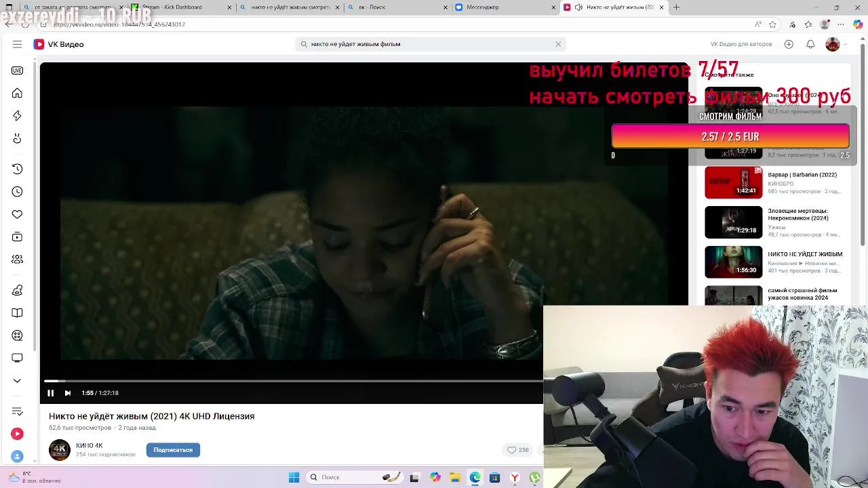Open Зловещие мертвецы: Некрономикон recommended video
Screen dimensions: 868x488
tap(798, 215)
